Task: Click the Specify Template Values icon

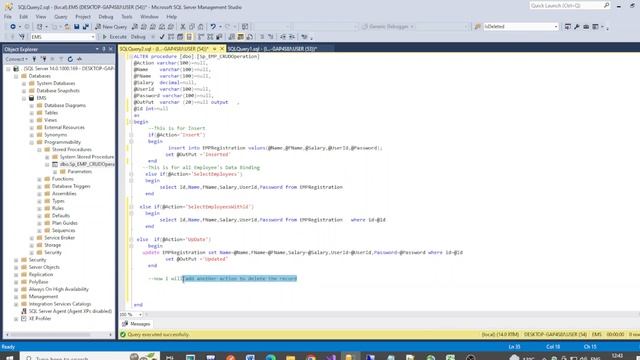Action: pyautogui.click(x=304, y=37)
